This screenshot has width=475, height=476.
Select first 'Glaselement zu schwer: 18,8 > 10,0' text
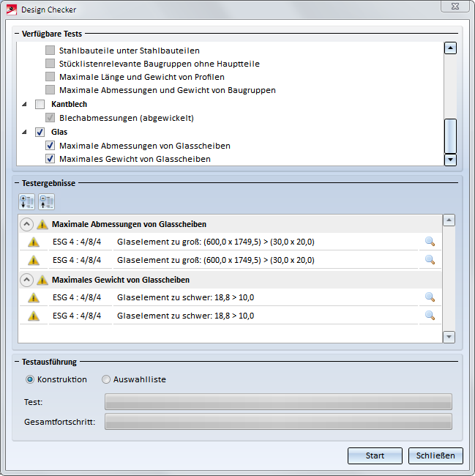pos(186,297)
